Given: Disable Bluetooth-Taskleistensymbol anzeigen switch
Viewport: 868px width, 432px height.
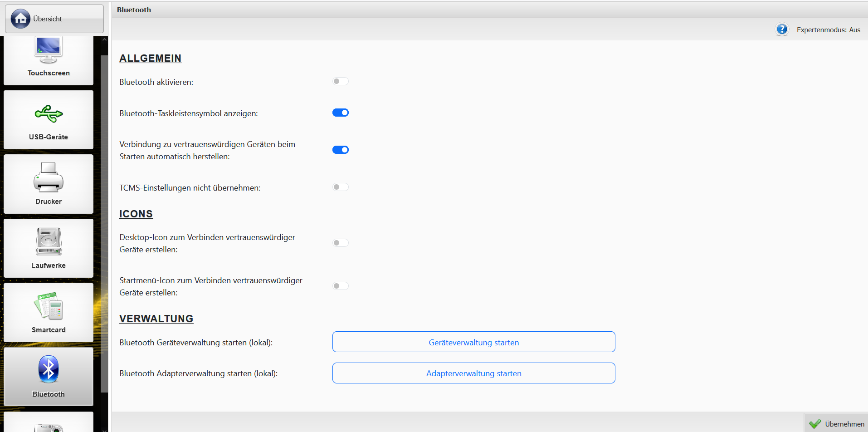Looking at the screenshot, I should 341,113.
